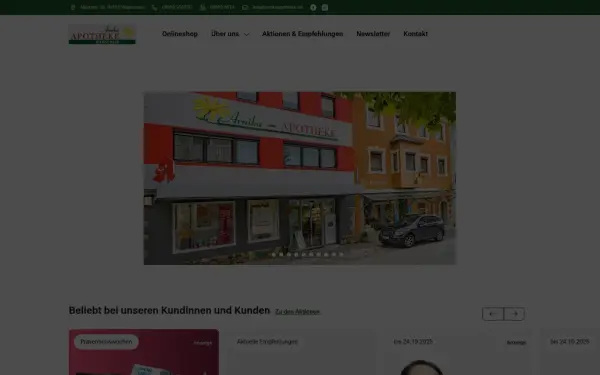
Task: Select the first carousel dot on the slider
Action: point(274,254)
